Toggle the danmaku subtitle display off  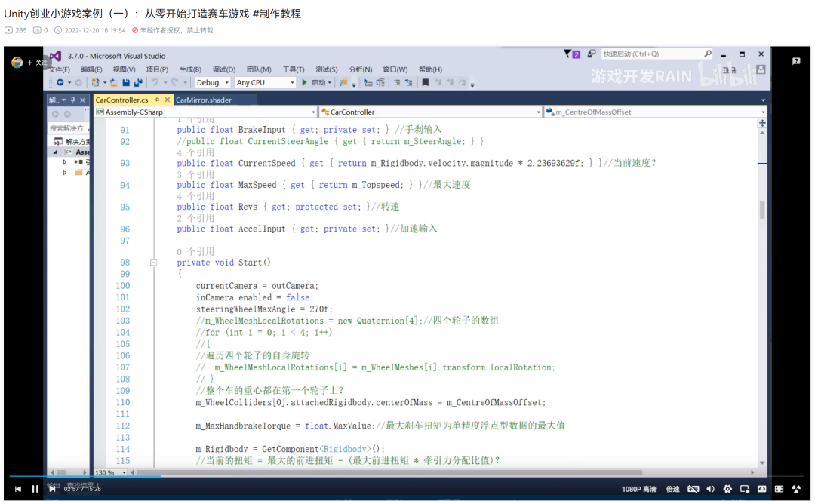tap(694, 489)
